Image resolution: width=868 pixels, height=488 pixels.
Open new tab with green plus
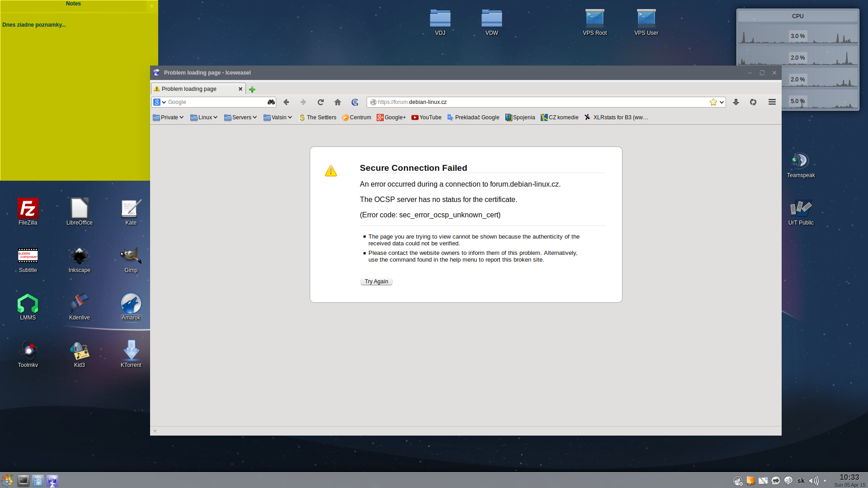tap(252, 89)
